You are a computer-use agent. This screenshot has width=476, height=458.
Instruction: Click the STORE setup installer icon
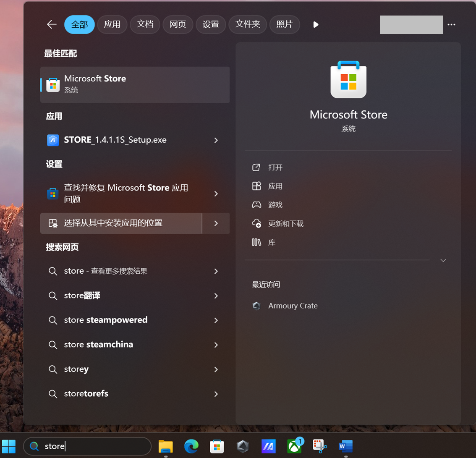53,140
